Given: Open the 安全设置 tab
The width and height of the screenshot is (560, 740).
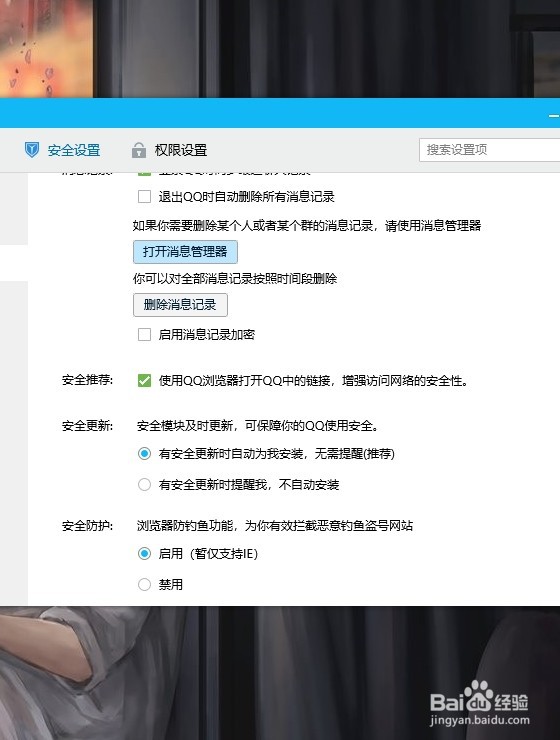Looking at the screenshot, I should [x=62, y=150].
